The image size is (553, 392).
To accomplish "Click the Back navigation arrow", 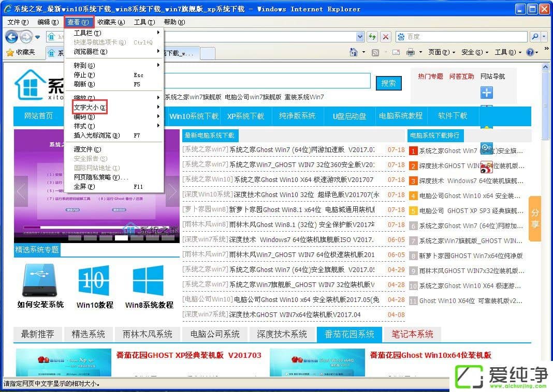I will point(11,37).
